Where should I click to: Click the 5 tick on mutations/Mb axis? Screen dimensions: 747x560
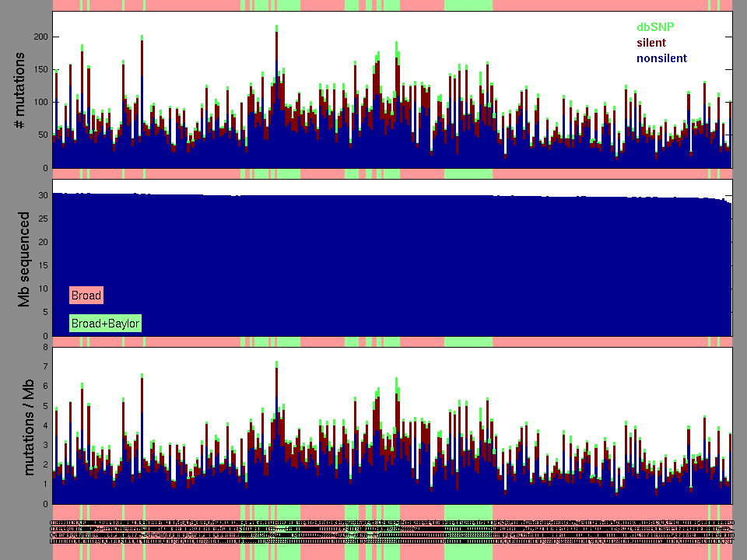(x=46, y=405)
